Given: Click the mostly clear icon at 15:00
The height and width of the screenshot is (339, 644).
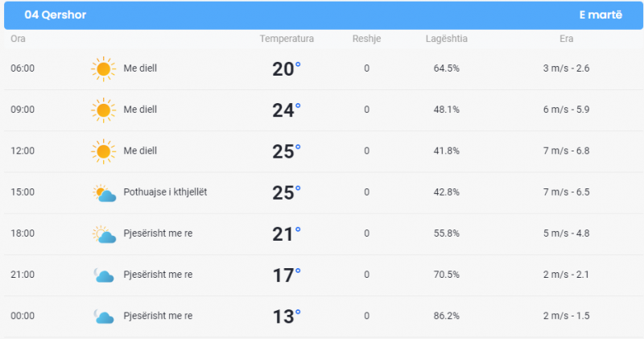Looking at the screenshot, I should [x=105, y=193].
